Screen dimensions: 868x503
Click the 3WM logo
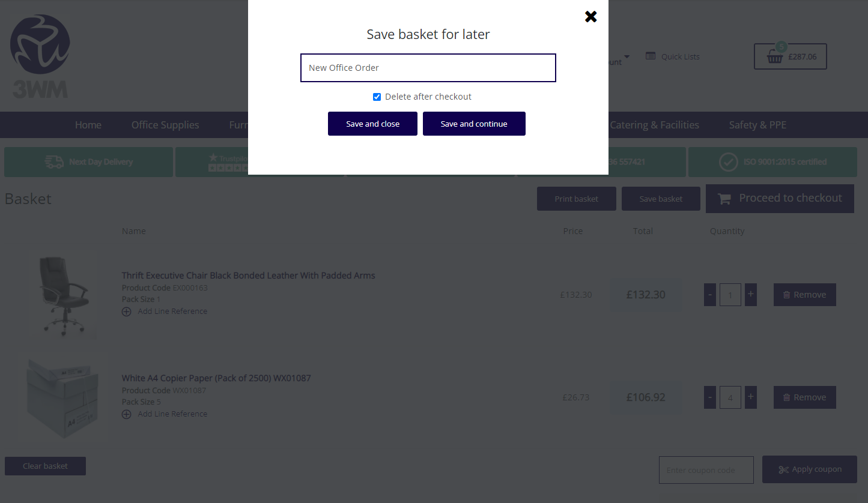40,56
